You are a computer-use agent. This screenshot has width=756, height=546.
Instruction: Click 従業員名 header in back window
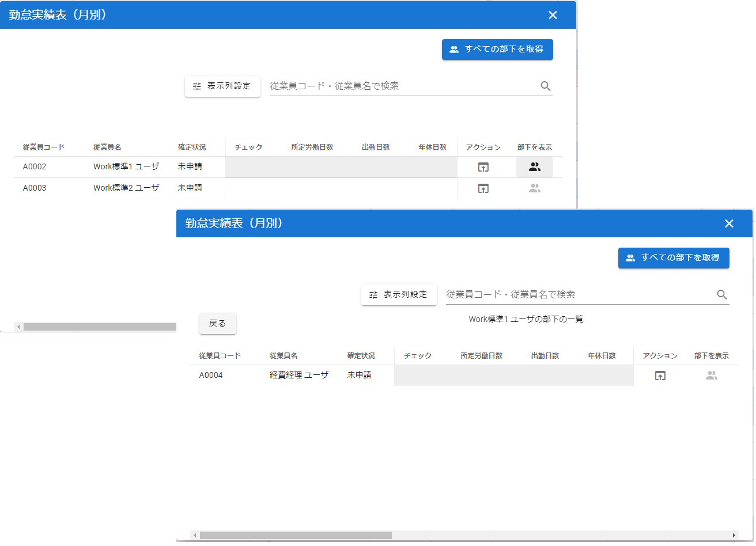click(x=107, y=147)
